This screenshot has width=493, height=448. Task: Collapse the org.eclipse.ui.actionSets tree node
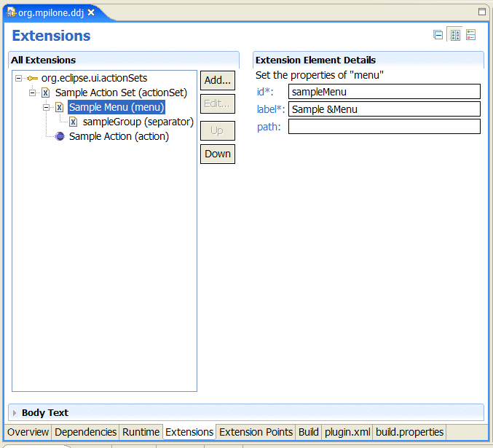pyautogui.click(x=18, y=79)
